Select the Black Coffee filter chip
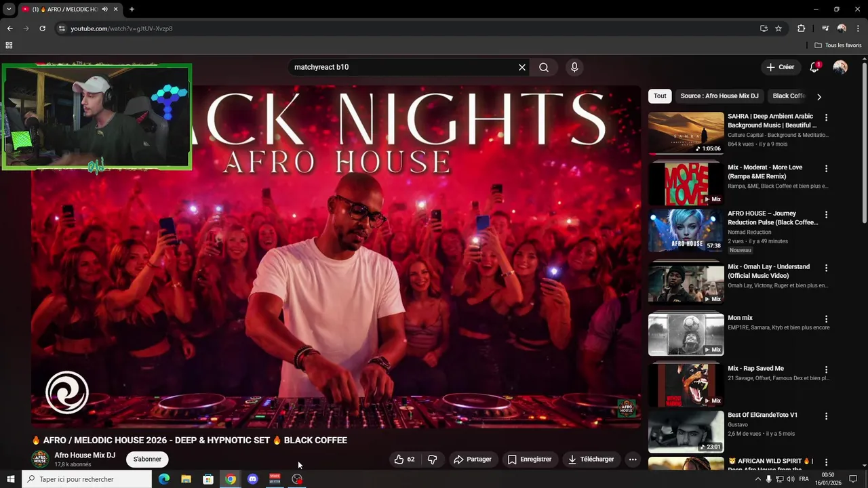This screenshot has width=868, height=488. tap(789, 96)
